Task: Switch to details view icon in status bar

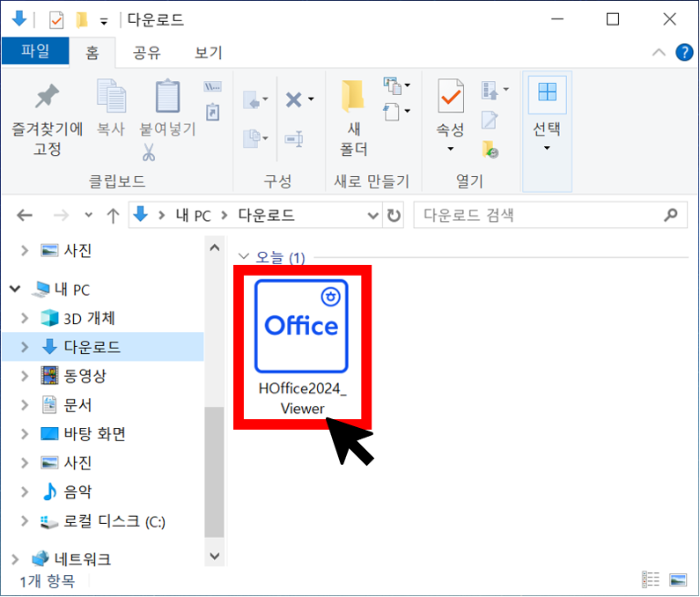Action: pyautogui.click(x=651, y=579)
